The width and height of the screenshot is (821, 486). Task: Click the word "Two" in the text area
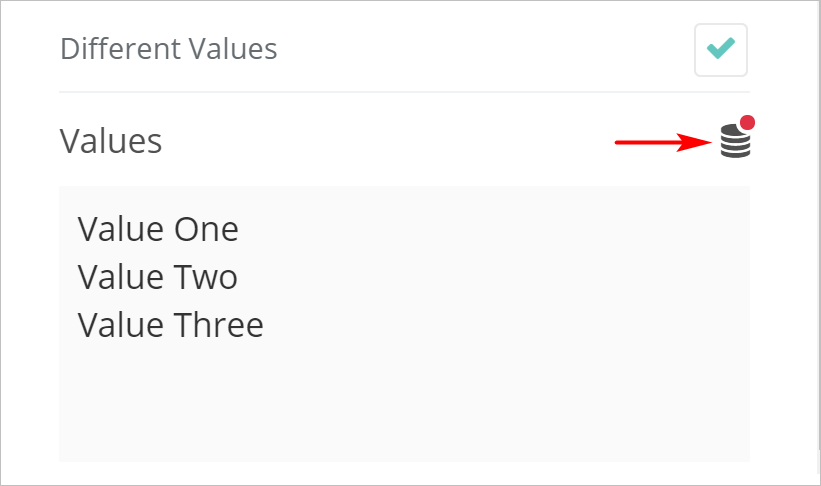pyautogui.click(x=206, y=276)
